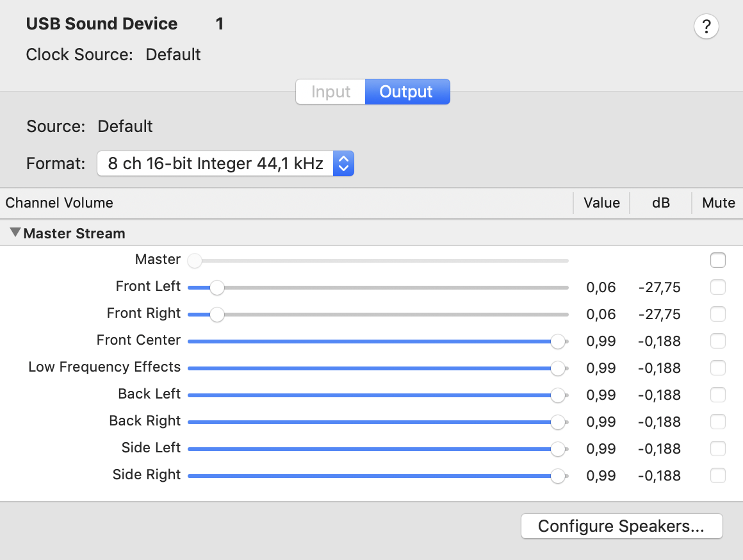Click the Front Left dB value field
Screen dimensions: 743x560
coord(659,287)
